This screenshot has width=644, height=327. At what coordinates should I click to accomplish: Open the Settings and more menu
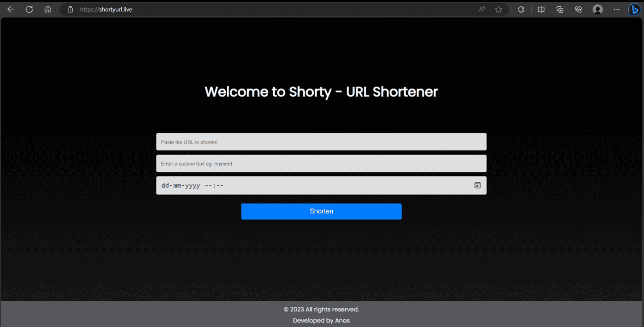pyautogui.click(x=617, y=9)
